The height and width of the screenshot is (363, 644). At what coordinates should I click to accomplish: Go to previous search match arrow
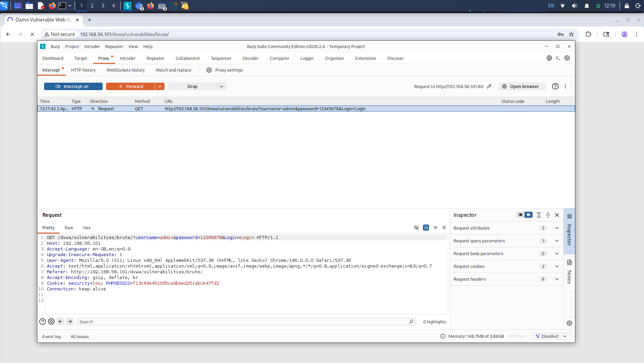[x=60, y=321]
